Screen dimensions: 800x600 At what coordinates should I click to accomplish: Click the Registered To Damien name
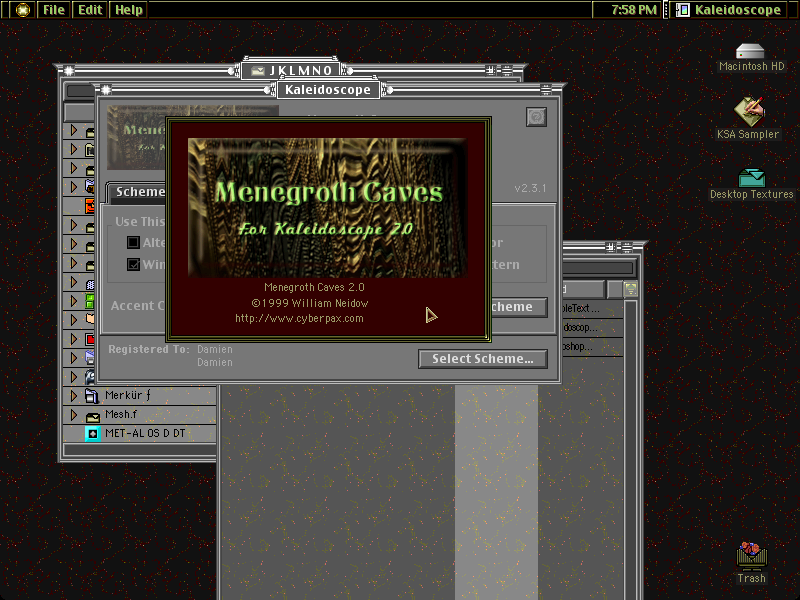pyautogui.click(x=215, y=349)
